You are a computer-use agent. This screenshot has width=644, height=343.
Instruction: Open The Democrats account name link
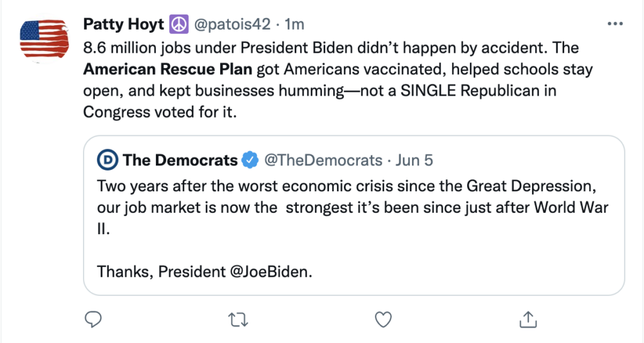click(180, 160)
